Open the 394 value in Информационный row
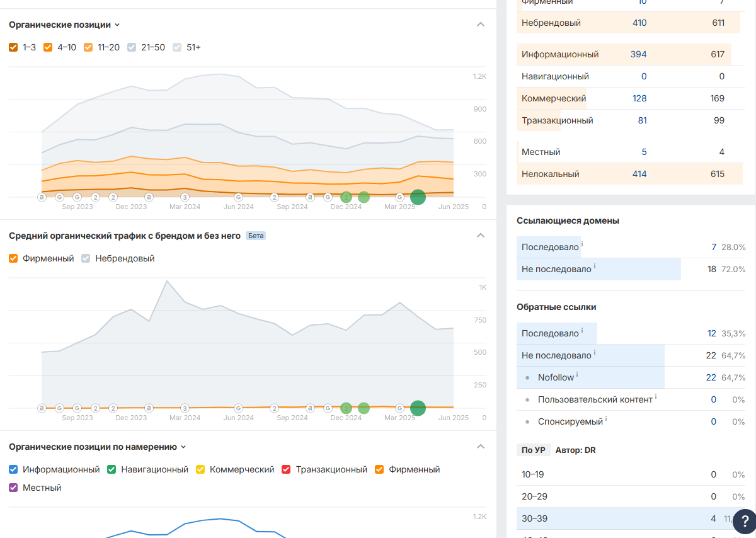The height and width of the screenshot is (538, 756). tap(639, 54)
